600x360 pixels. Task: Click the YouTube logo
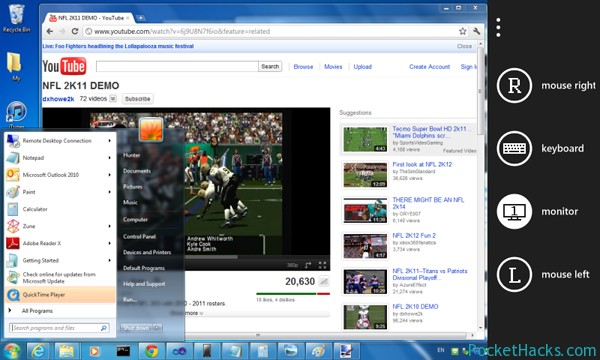(64, 66)
